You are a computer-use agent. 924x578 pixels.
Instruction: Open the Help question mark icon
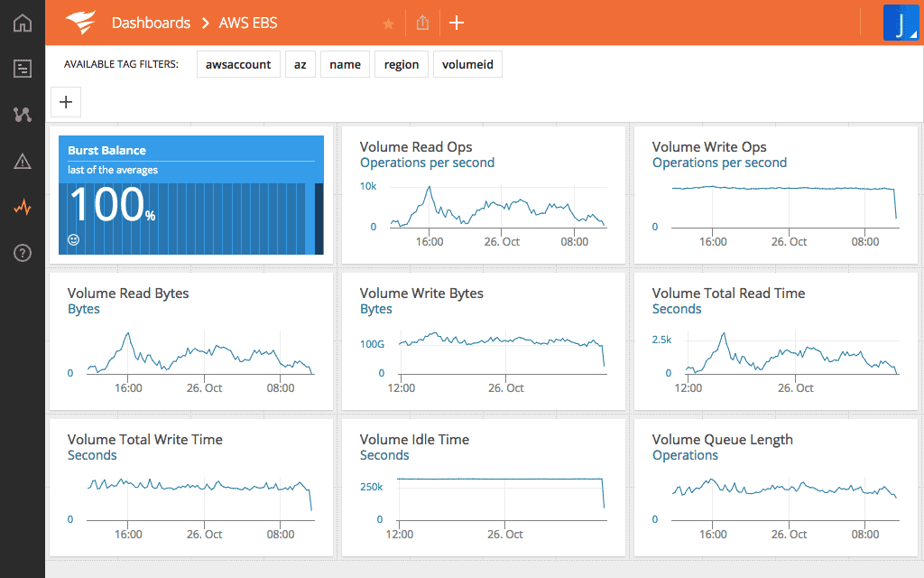pyautogui.click(x=23, y=253)
